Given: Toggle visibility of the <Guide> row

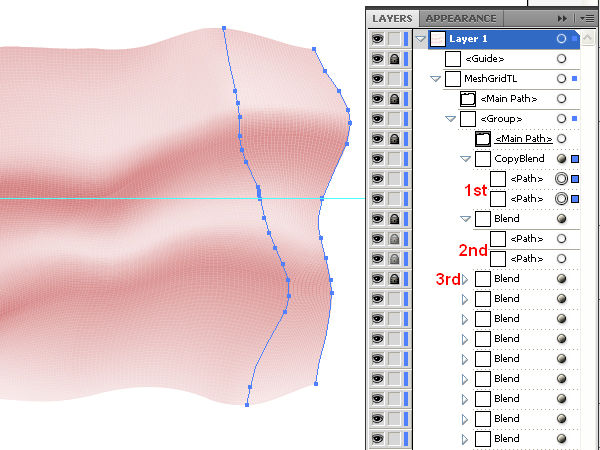Looking at the screenshot, I should tap(378, 59).
